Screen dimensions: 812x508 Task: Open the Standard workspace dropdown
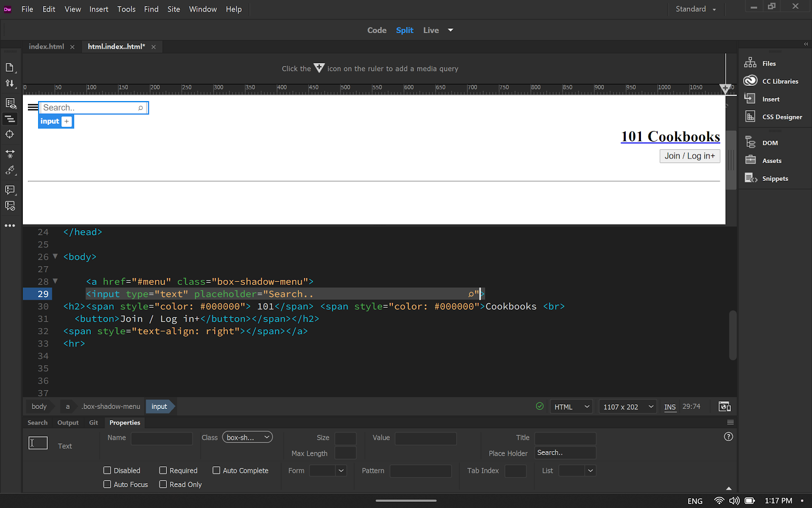(x=695, y=9)
